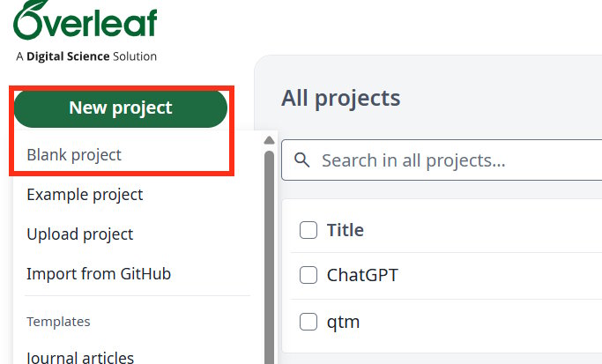This screenshot has width=602, height=364.
Task: Open the qtm project
Action: [x=343, y=323]
